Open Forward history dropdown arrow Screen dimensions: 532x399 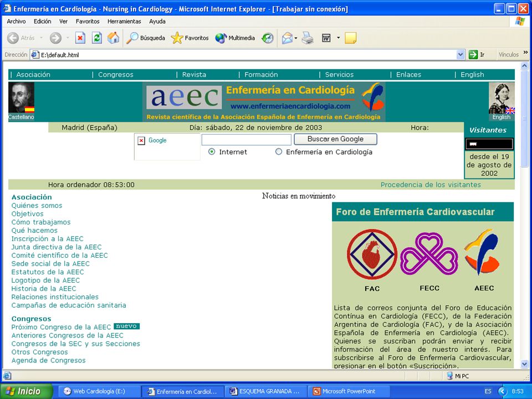[x=68, y=38]
